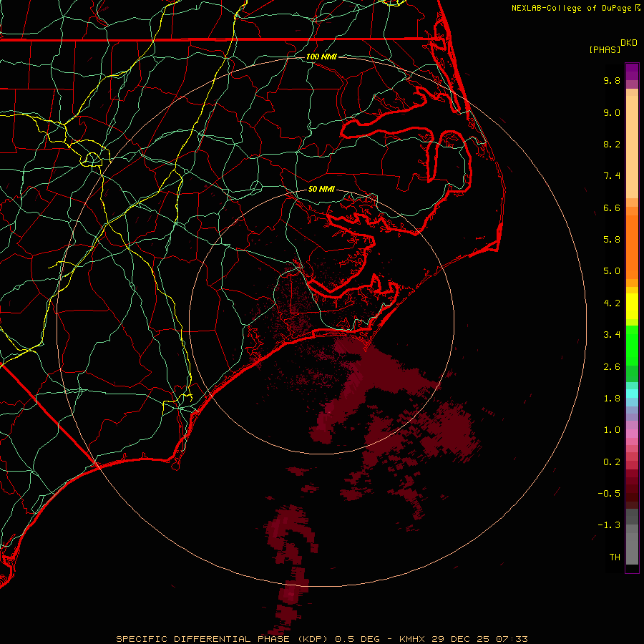Select the 6.6 legend value
Image resolution: width=644 pixels, height=644 pixels.
[612, 208]
